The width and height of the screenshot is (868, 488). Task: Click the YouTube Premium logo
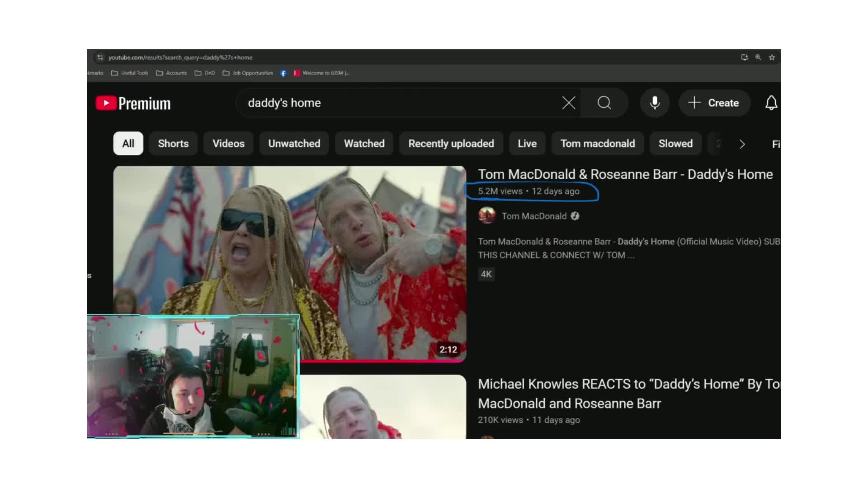[x=133, y=103]
